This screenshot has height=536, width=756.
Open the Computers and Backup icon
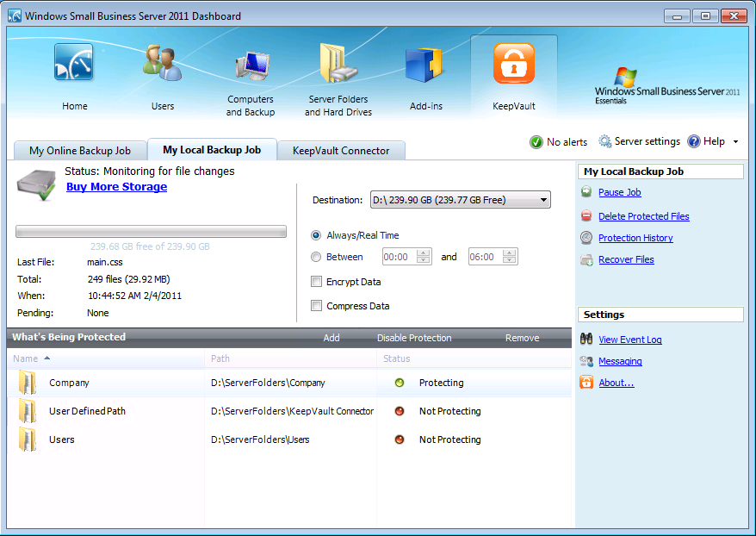pos(252,65)
